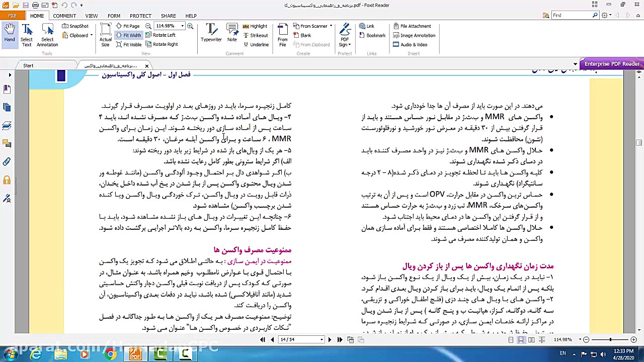Click Fit Page view option

(128, 26)
